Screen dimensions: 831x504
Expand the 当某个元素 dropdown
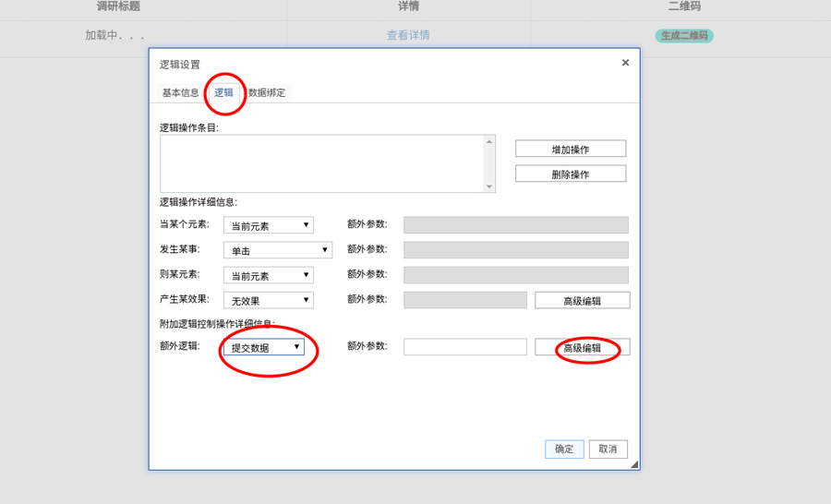[x=268, y=225]
